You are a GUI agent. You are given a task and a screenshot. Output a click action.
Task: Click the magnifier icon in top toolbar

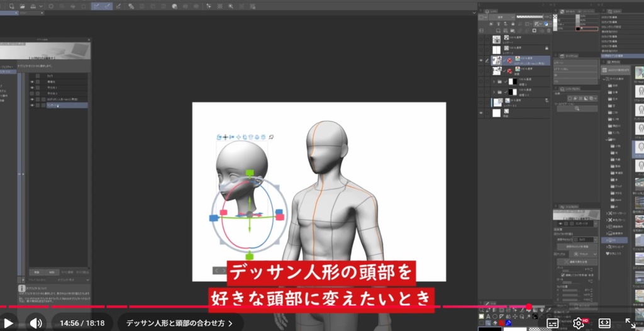point(231,6)
